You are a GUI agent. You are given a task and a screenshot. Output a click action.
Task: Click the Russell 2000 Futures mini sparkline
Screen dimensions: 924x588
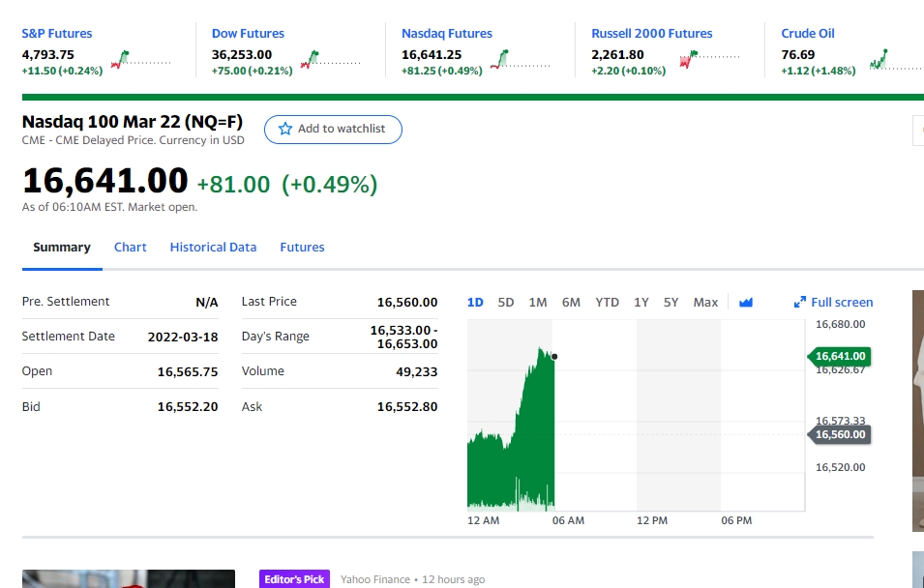[x=710, y=60]
